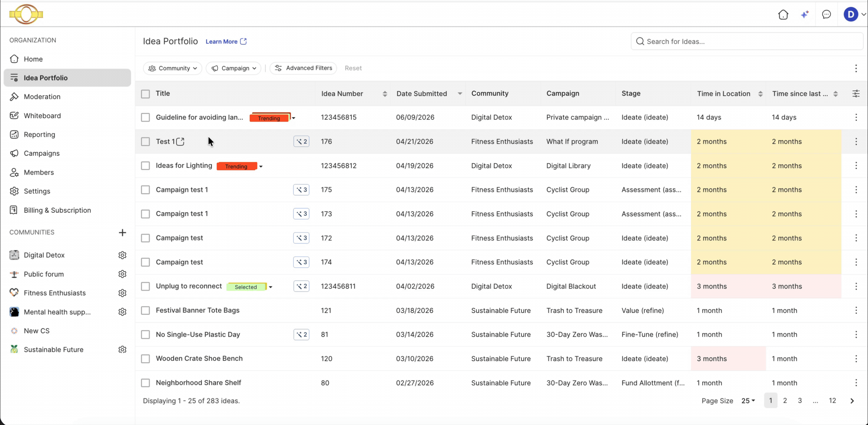The image size is (868, 425).
Task: Add a new community with plus icon
Action: pyautogui.click(x=122, y=233)
